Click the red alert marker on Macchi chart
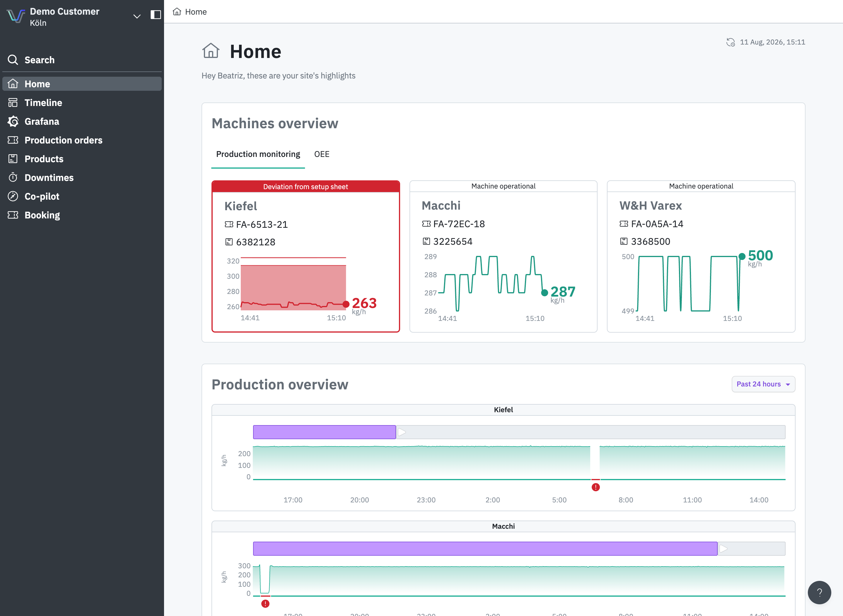Screen dimensions: 843x616 tap(265, 604)
